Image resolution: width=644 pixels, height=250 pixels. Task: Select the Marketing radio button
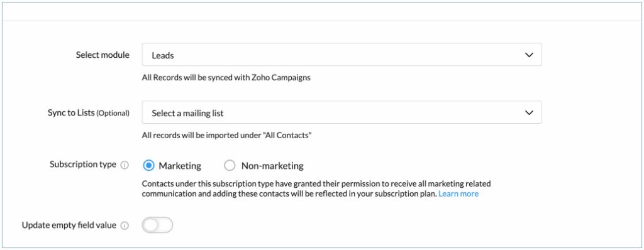tap(148, 166)
